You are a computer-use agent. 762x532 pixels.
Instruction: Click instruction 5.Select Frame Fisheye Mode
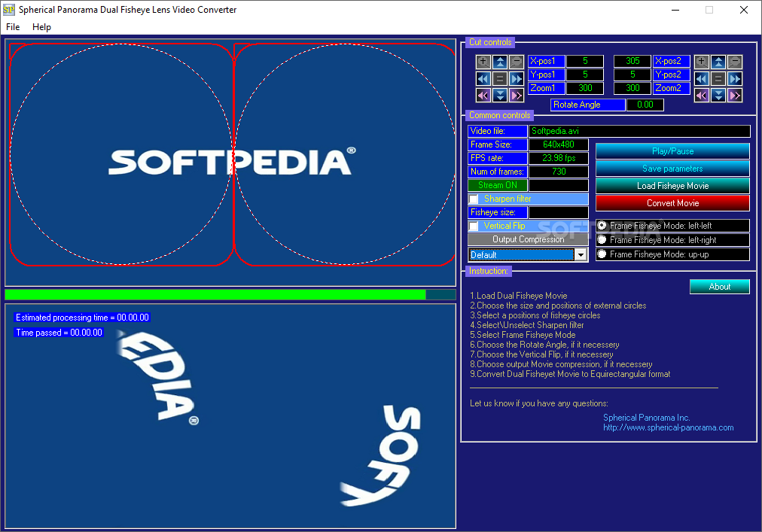click(523, 335)
